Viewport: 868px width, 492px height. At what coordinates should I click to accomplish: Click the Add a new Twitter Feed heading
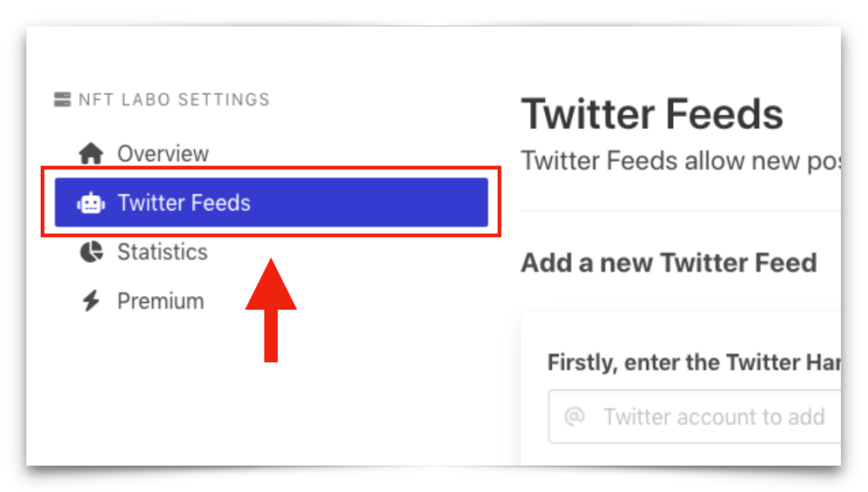tap(668, 262)
